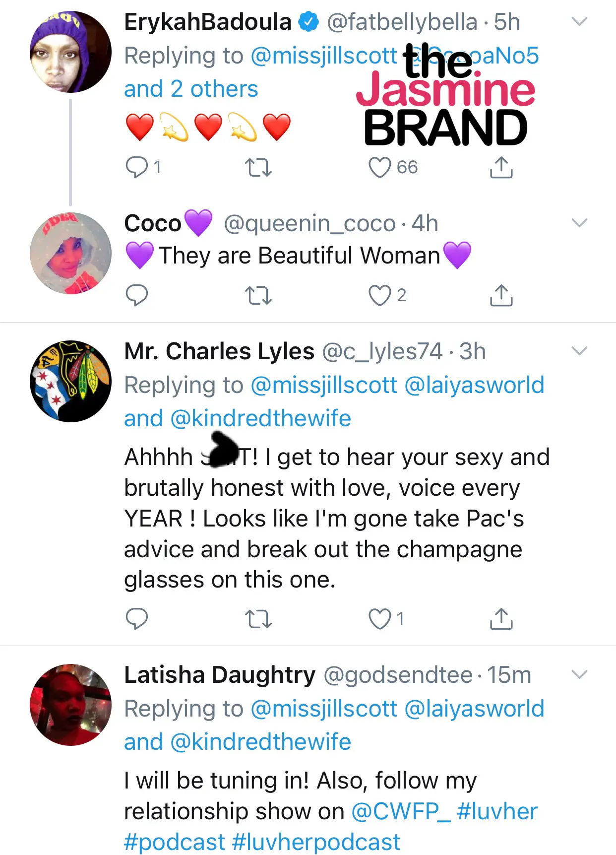Retweet Mr. Charles Lyles' champagne tweet

tap(258, 619)
